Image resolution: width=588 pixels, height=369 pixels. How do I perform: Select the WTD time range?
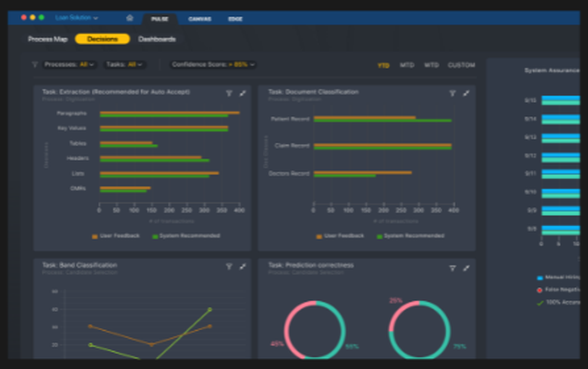[x=431, y=65]
